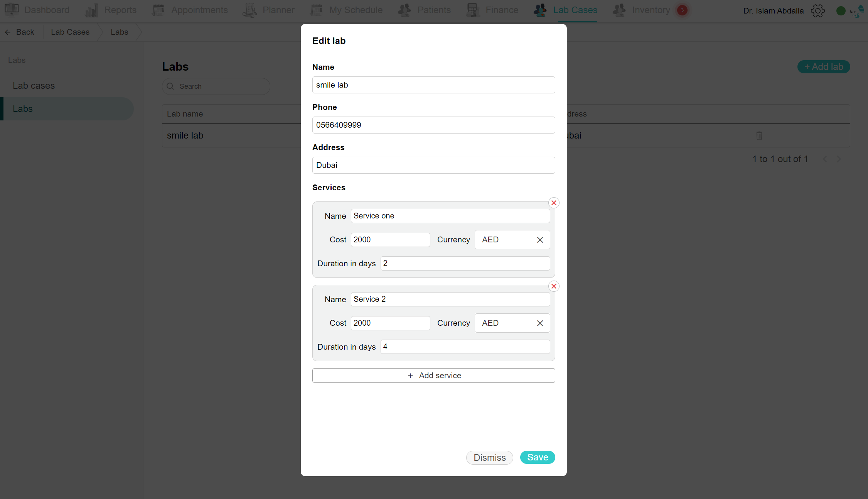The image size is (868, 499).
Task: Save the edited lab
Action: pyautogui.click(x=538, y=457)
